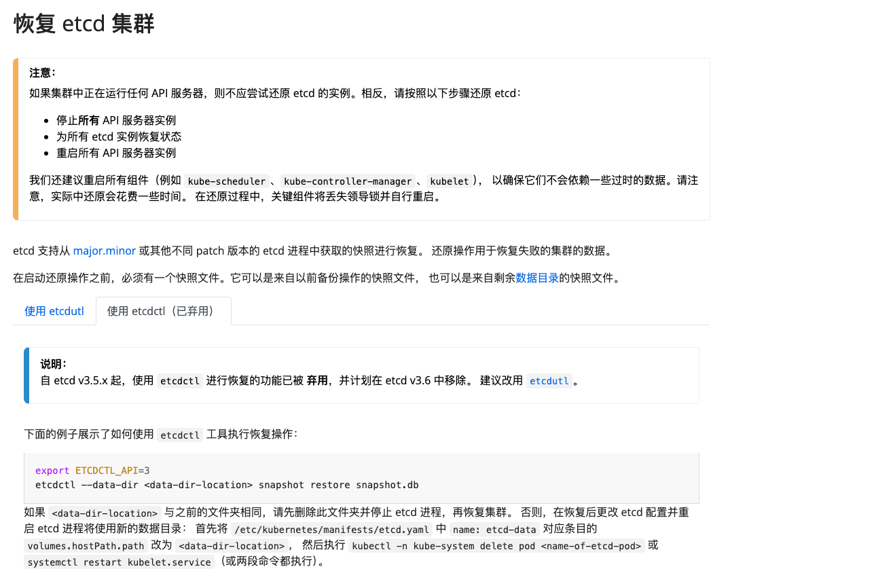Click list item 为所有 etcd 实例恢复状态

pos(119,136)
